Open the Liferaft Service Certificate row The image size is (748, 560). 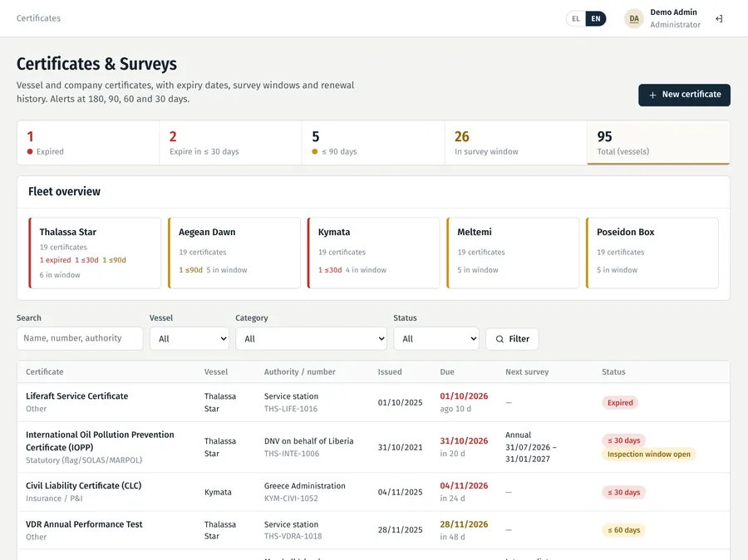pyautogui.click(x=373, y=402)
